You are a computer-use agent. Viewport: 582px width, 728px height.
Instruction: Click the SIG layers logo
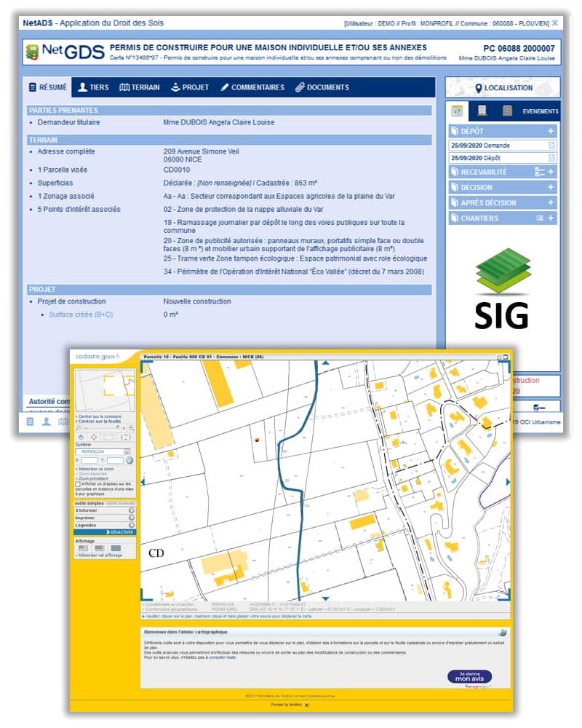tap(503, 289)
